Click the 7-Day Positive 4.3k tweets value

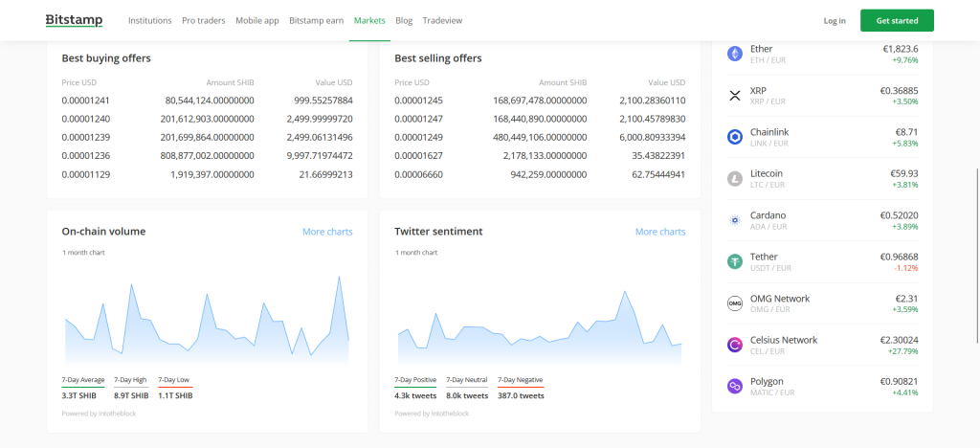415,396
